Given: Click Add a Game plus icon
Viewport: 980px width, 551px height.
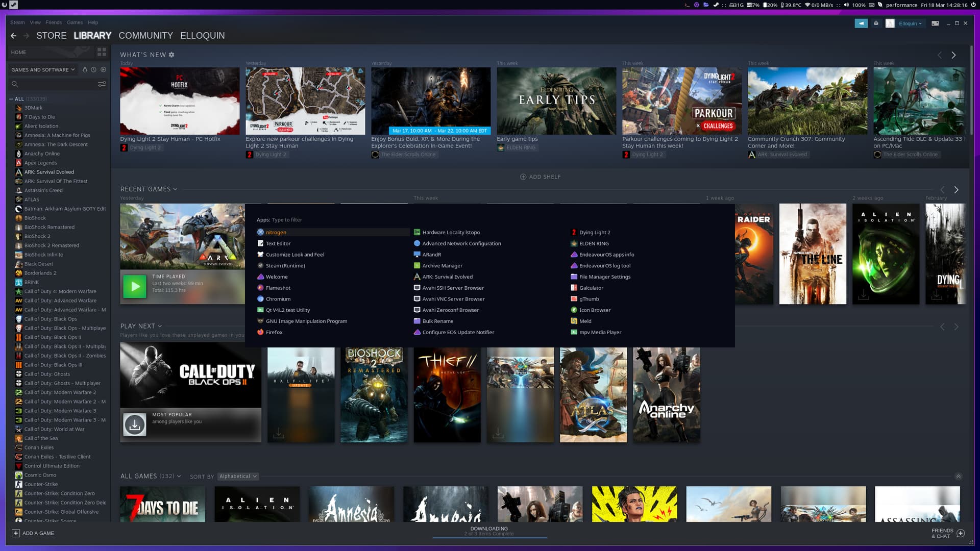Looking at the screenshot, I should 16,533.
